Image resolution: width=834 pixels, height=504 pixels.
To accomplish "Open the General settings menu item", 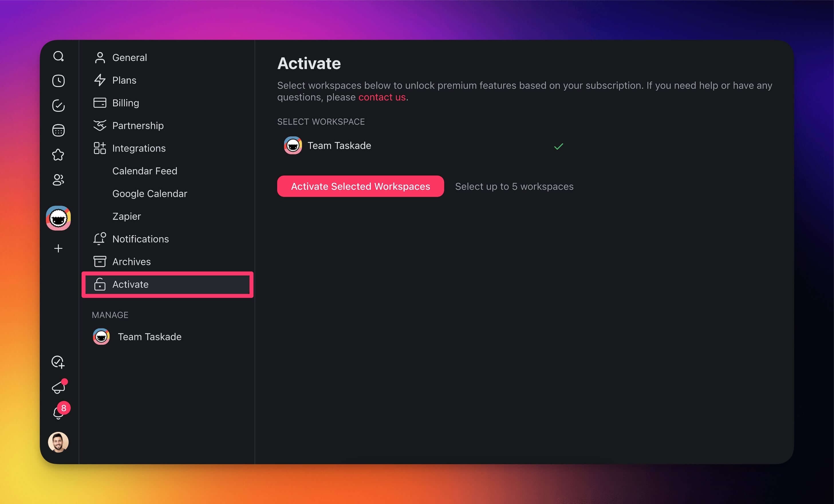I will (129, 58).
